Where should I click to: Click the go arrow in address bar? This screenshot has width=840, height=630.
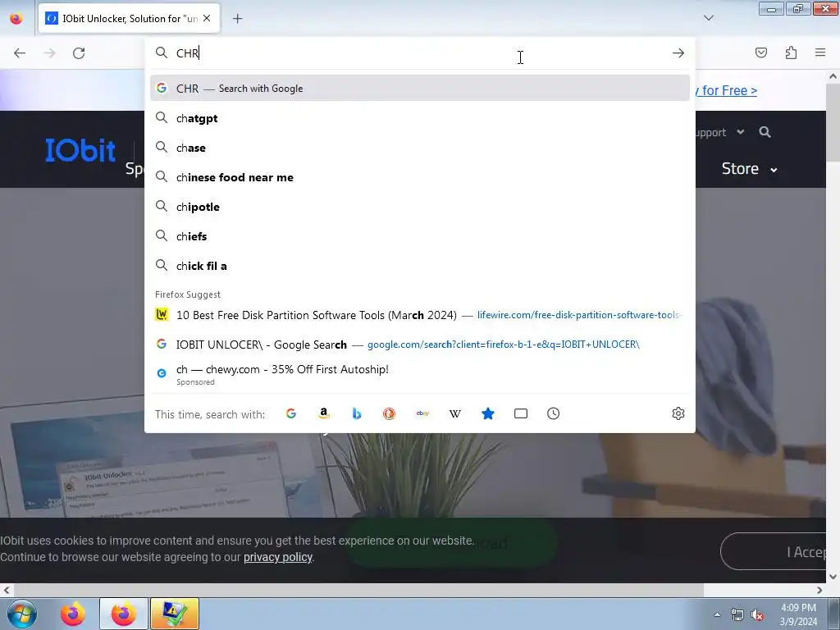[678, 53]
